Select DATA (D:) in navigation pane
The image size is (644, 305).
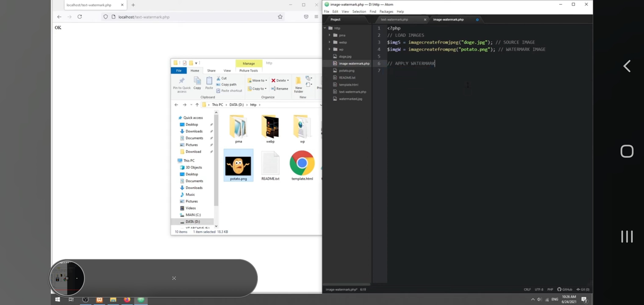coord(193,222)
